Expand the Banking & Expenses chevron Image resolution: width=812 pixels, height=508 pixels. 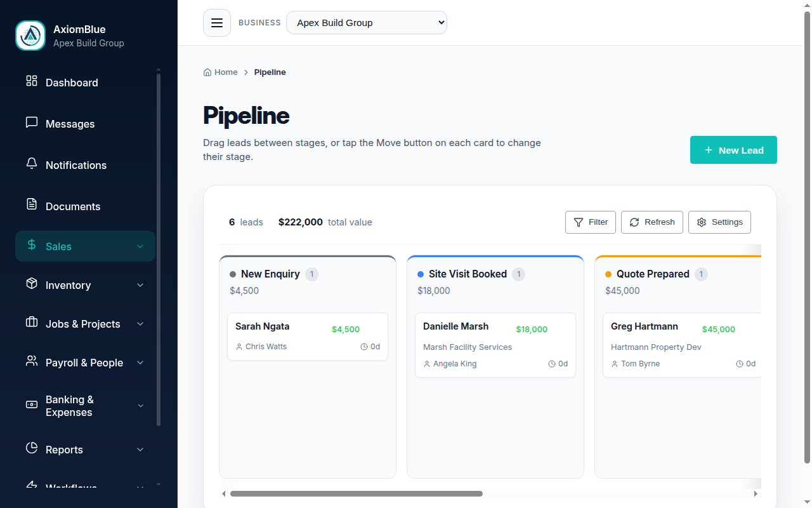coord(140,406)
